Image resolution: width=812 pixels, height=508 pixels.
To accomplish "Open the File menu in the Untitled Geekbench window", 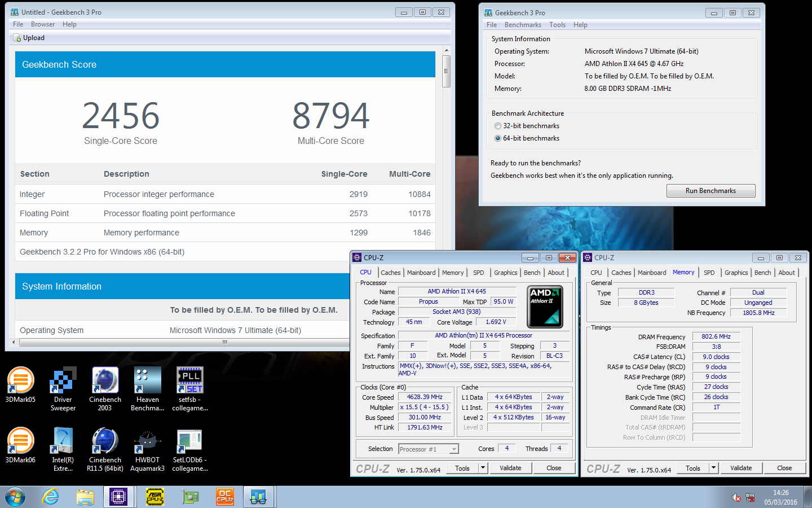I will tap(18, 24).
